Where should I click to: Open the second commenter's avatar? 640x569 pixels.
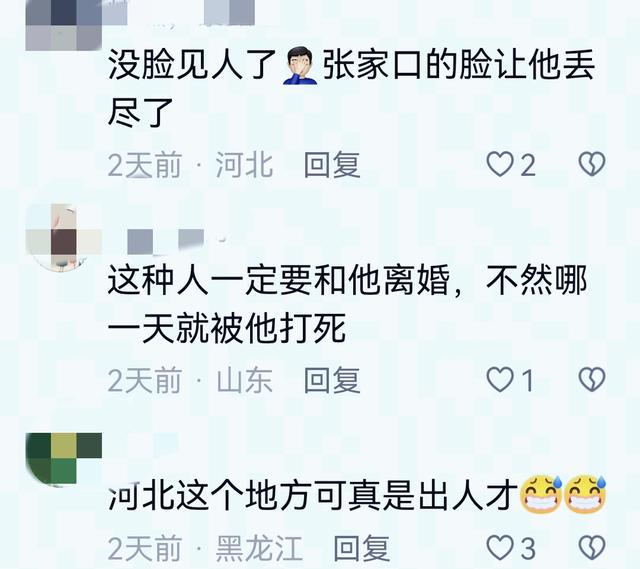(x=64, y=238)
